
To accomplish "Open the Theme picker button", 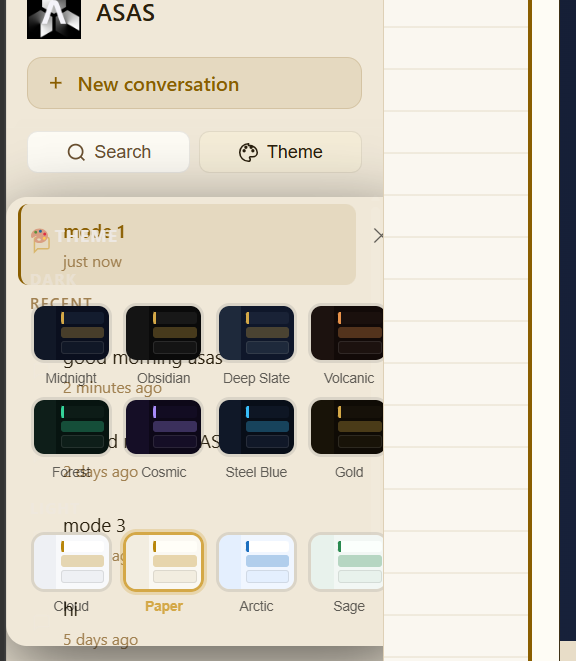I will [280, 152].
